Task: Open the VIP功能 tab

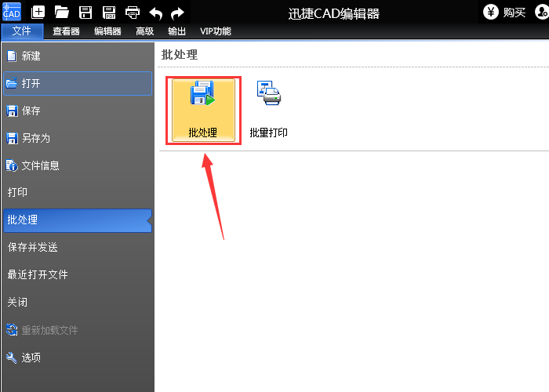Action: (216, 31)
